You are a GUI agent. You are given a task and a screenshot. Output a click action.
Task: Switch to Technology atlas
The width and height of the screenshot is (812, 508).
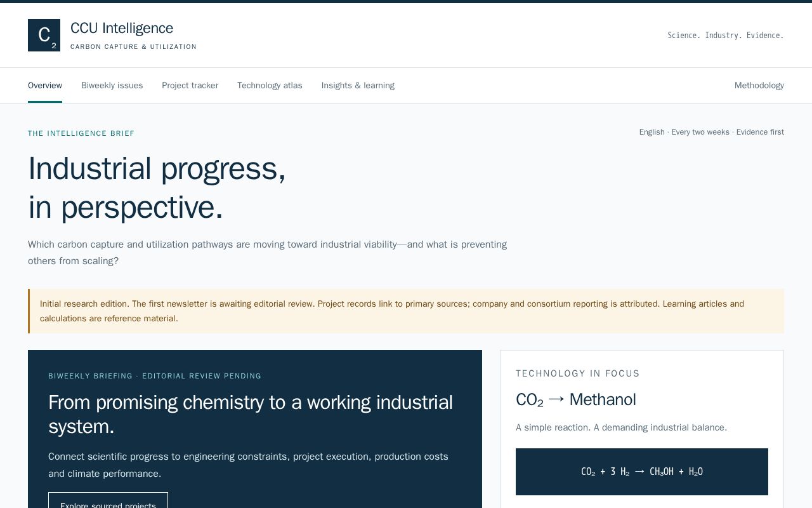tap(270, 85)
